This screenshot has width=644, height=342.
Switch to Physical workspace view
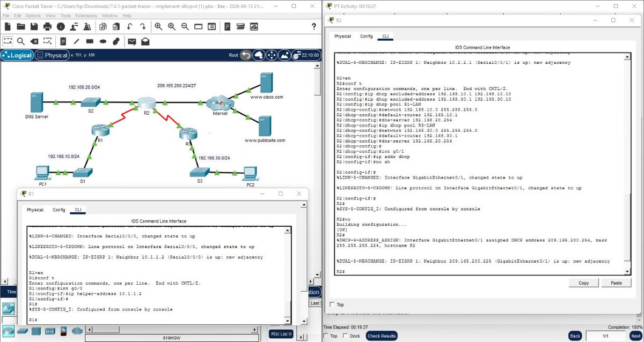point(52,55)
